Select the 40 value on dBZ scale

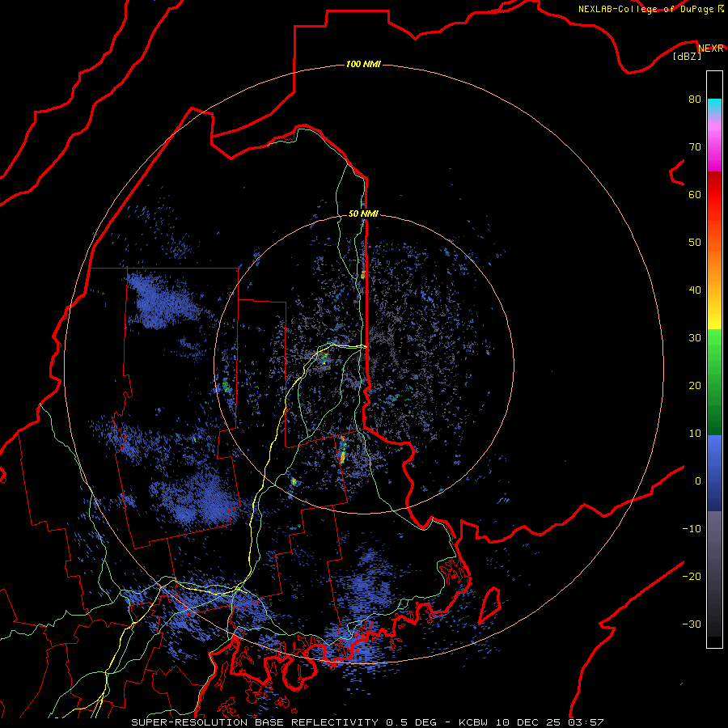point(695,290)
